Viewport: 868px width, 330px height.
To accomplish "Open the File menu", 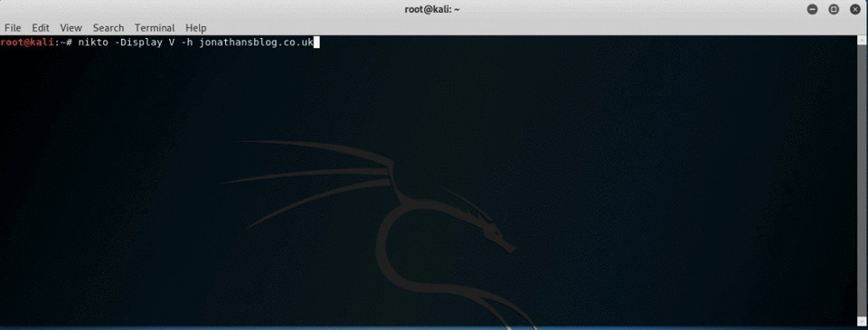I will [12, 28].
